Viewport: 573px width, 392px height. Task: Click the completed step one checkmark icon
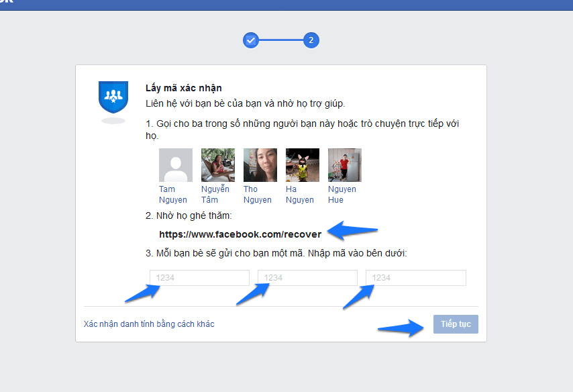[251, 40]
